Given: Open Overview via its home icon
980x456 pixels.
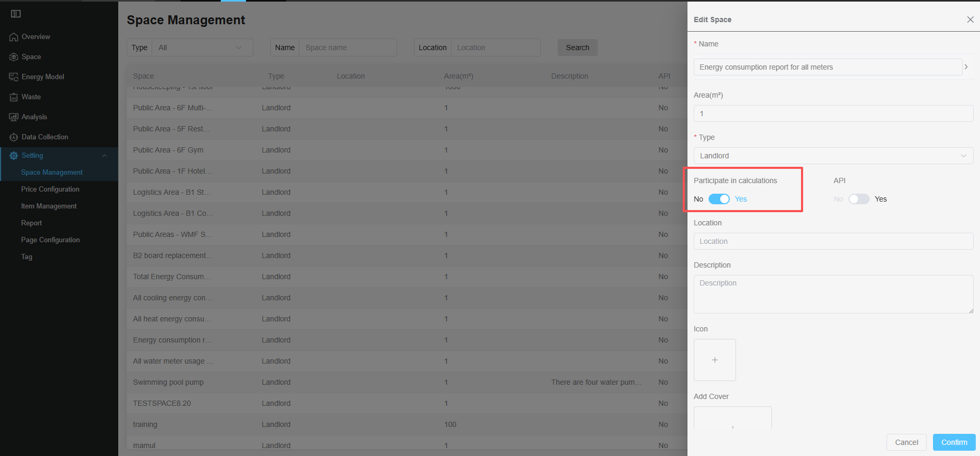Looking at the screenshot, I should (14, 37).
